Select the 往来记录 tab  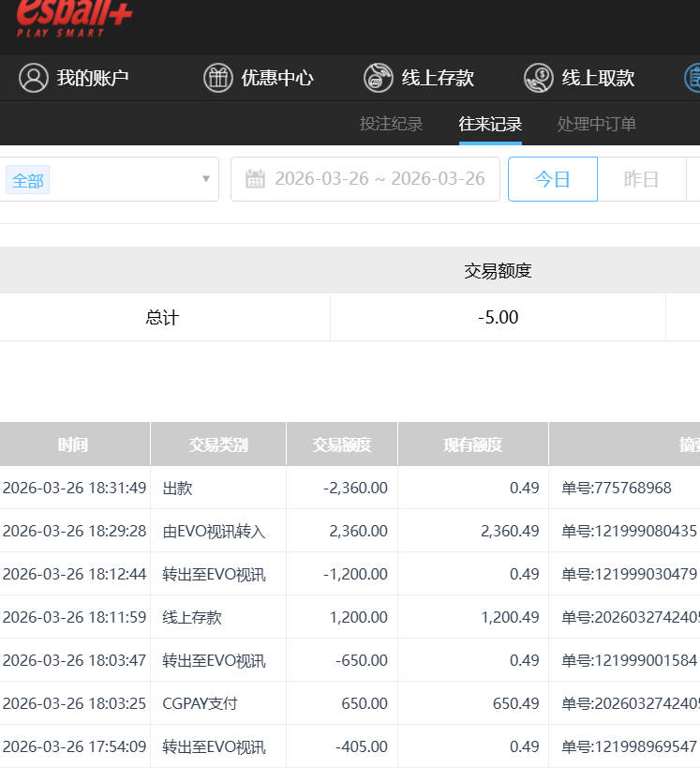(x=490, y=124)
